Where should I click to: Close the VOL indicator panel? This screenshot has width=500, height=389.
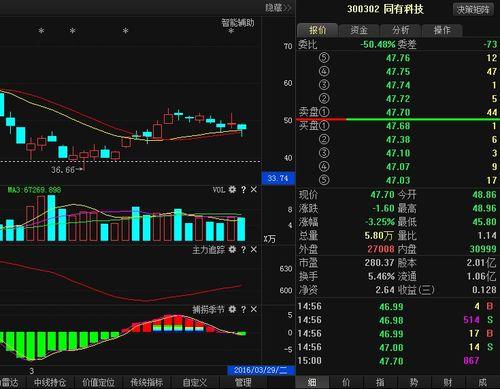tap(254, 189)
